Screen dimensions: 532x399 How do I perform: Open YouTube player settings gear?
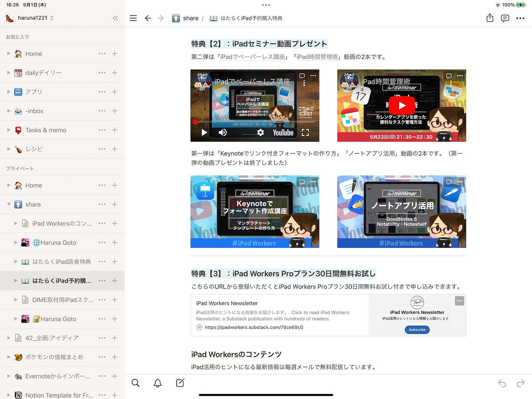coord(261,133)
